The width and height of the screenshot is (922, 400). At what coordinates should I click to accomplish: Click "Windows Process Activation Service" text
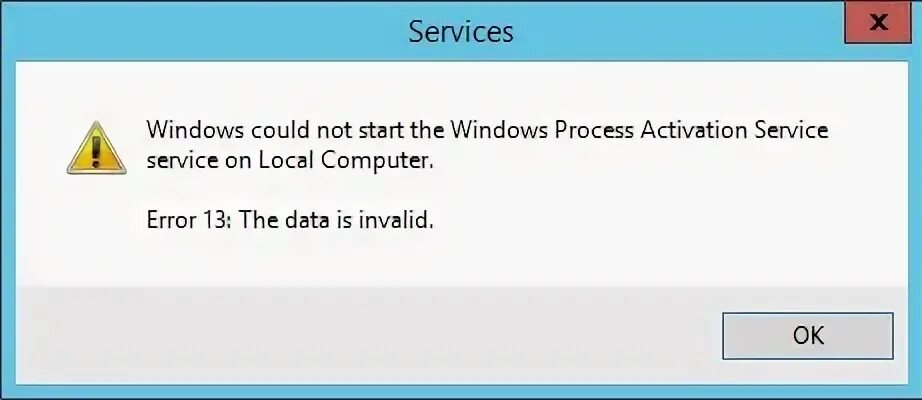pyautogui.click(x=639, y=131)
